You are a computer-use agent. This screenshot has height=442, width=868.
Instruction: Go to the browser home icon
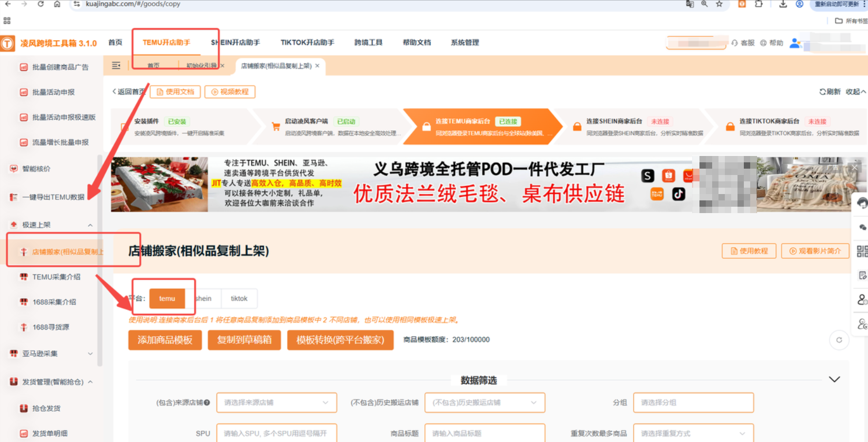coord(57,4)
